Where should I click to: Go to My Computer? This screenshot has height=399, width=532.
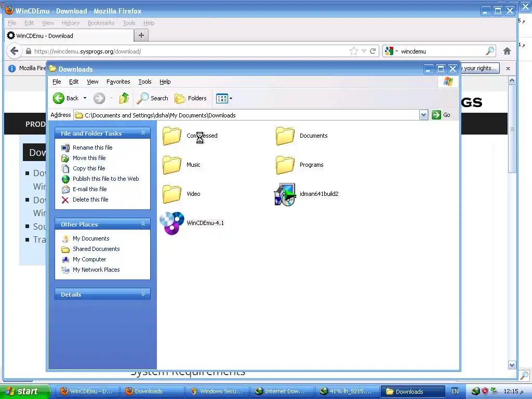pos(89,259)
